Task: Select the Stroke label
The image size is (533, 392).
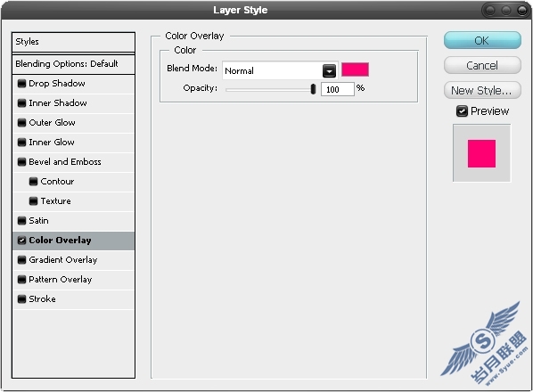Action: pos(42,299)
